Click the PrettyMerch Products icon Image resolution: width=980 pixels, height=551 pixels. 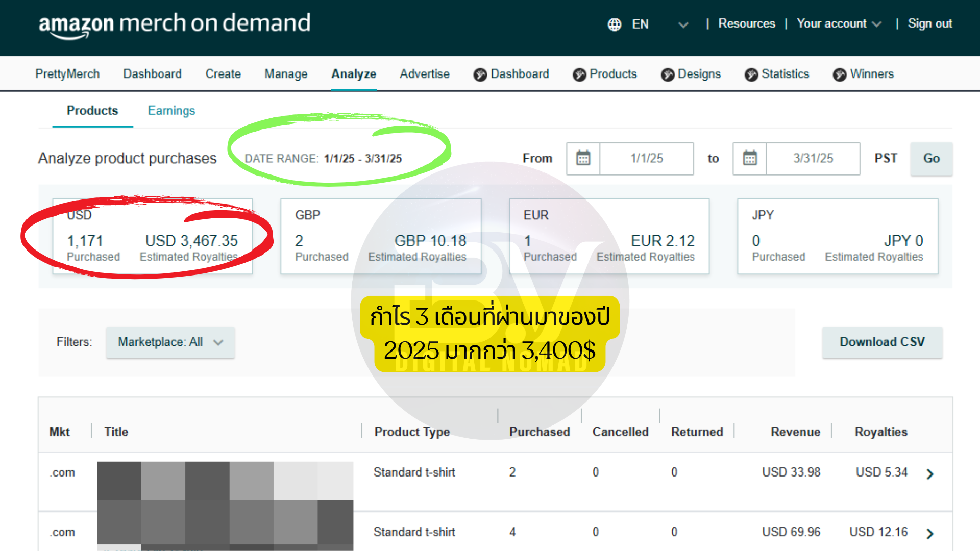pyautogui.click(x=579, y=74)
